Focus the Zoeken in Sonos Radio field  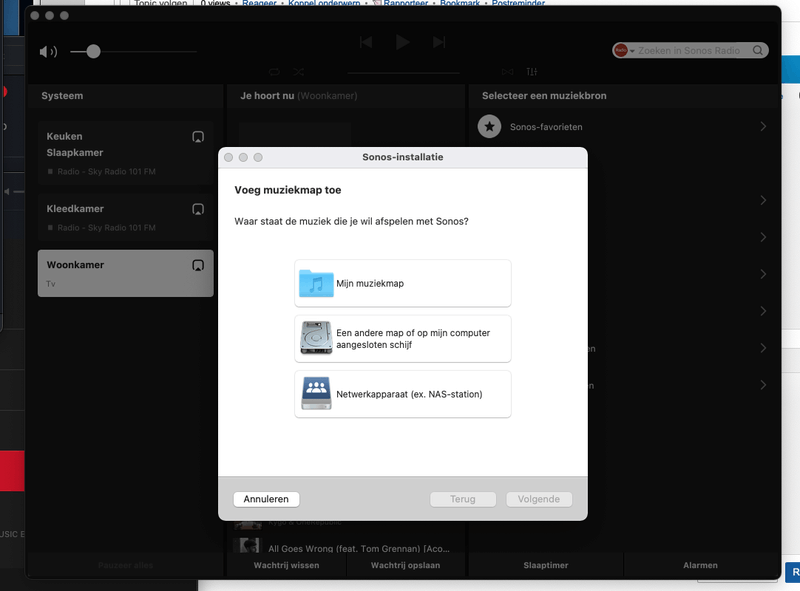[x=689, y=51]
